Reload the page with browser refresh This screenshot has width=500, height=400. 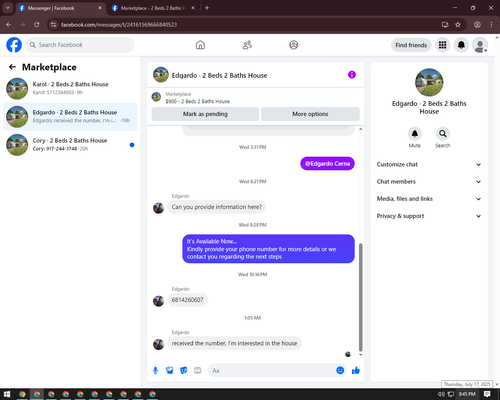(x=37, y=25)
